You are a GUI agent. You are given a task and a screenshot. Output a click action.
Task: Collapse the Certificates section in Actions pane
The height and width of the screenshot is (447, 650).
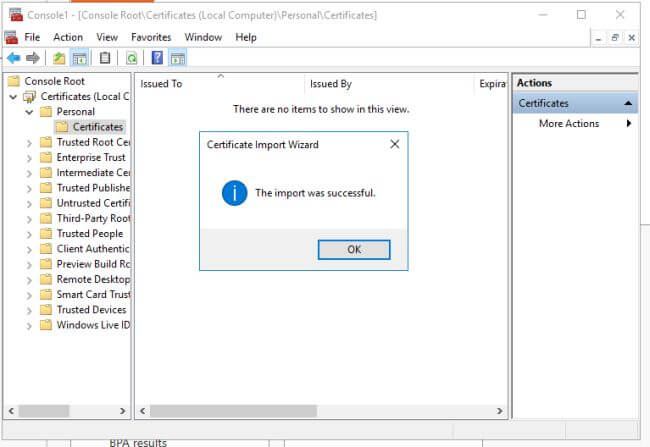628,103
